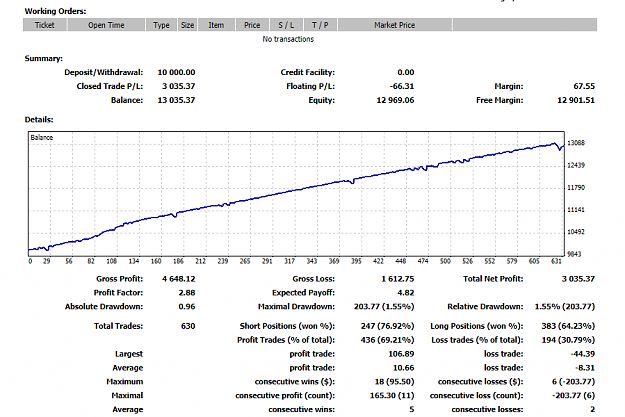
Task: Select Closed Trade P/L value 3 035.37
Action: tap(179, 86)
